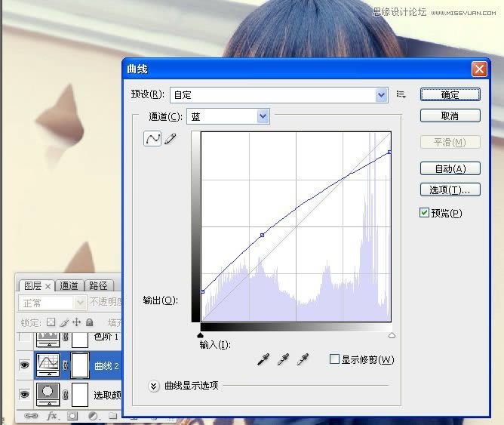Expand 曲线显示选项 curve display options
Screen dimensions: 504x425
(154, 385)
